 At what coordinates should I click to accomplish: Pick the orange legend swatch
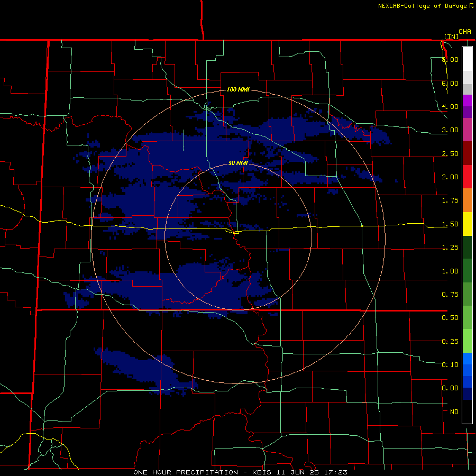point(467,200)
